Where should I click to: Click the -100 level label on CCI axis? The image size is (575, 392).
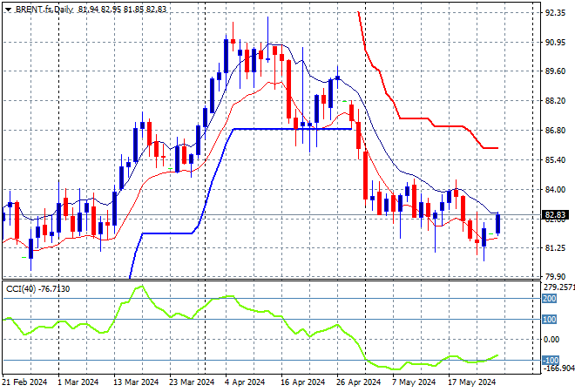click(x=551, y=360)
